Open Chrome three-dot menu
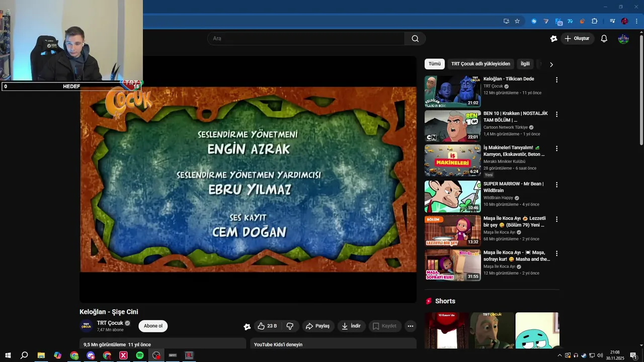 [636, 21]
